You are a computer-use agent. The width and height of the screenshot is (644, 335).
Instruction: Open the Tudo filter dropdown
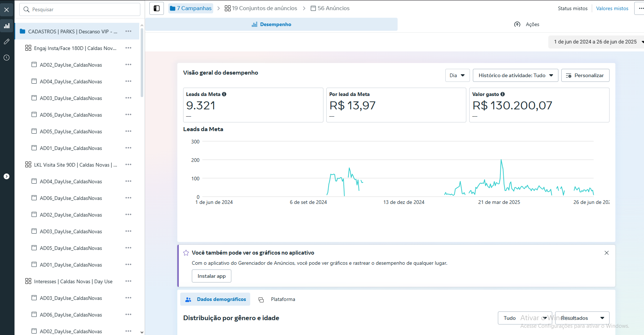tap(525, 318)
